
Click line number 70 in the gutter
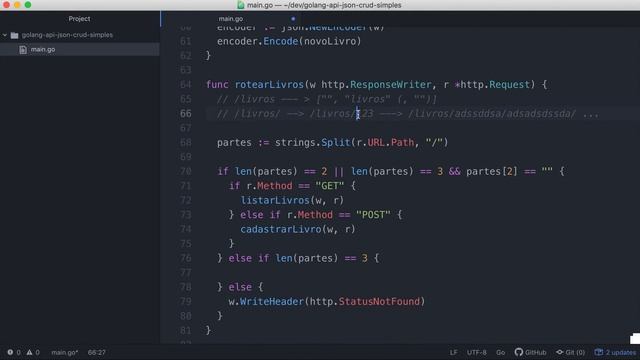(x=186, y=171)
